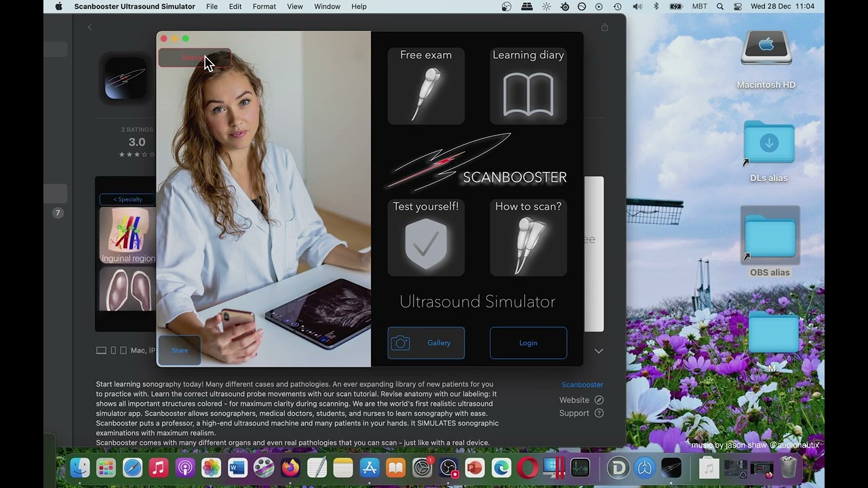Open the Website link in App Store

tap(581, 400)
